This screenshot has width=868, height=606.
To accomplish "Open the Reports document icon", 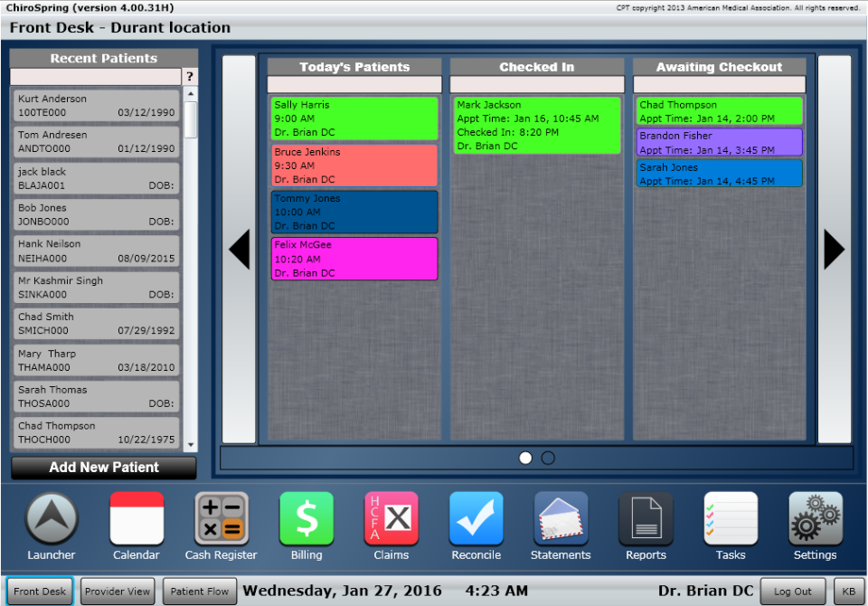I will point(646,519).
